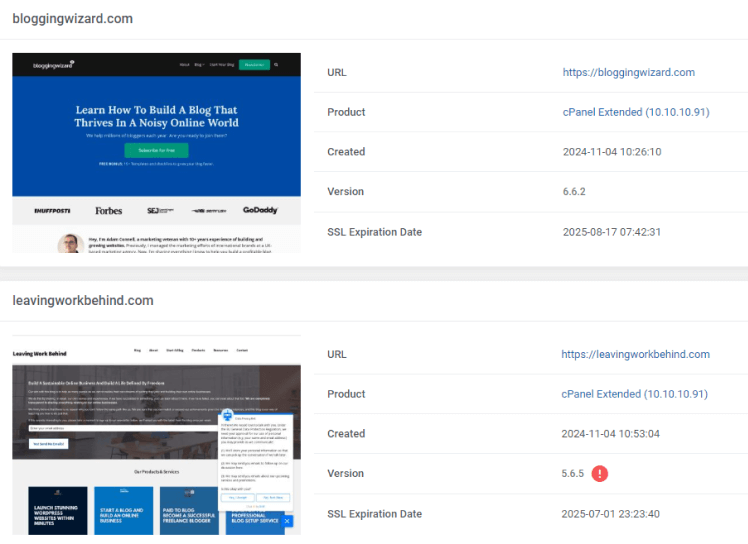Click the Product label in leavingworkbehind.com details
This screenshot has width=748, height=544.
click(346, 394)
